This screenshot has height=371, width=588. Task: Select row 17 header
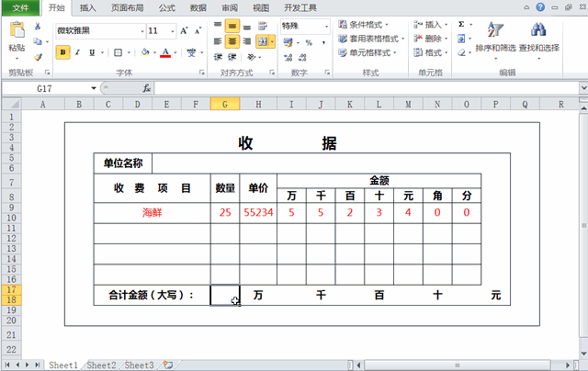[x=11, y=289]
